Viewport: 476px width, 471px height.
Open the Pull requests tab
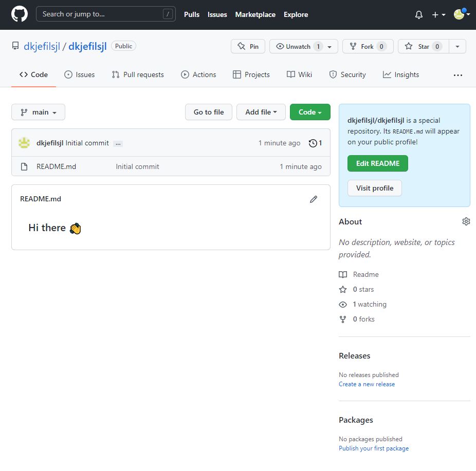pyautogui.click(x=138, y=74)
